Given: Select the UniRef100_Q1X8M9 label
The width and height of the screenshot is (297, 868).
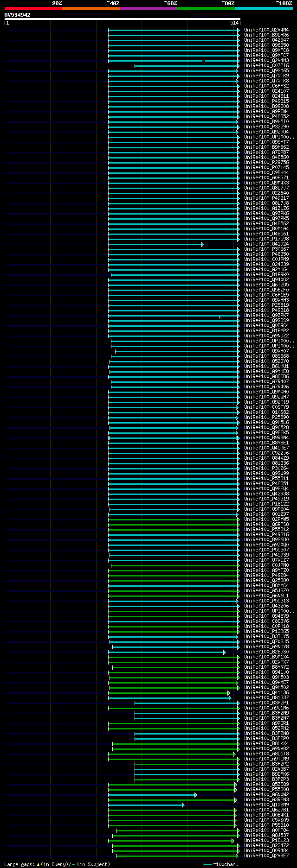Looking at the screenshot, I should tap(266, 805).
